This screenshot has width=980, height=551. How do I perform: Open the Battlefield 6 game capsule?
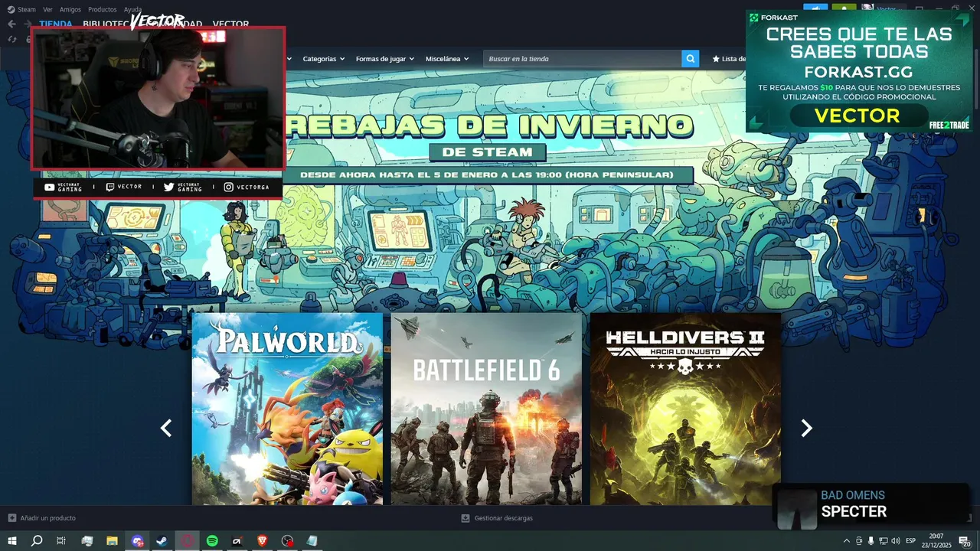tap(486, 409)
